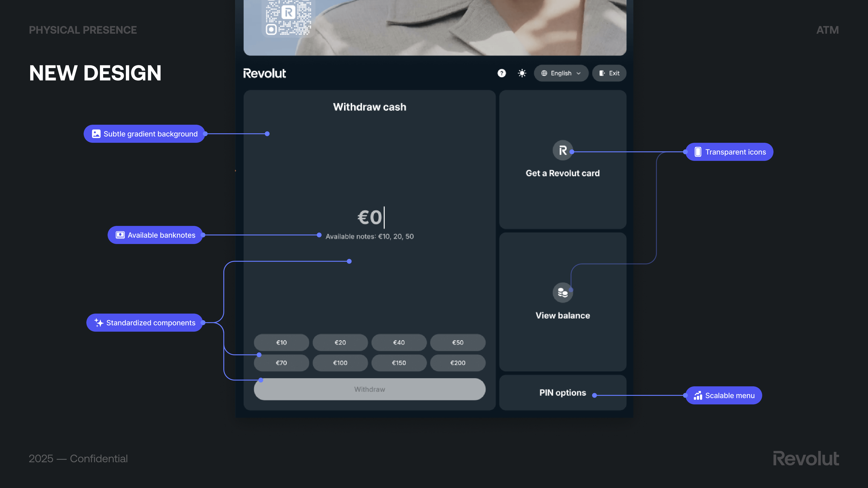
Task: Select the €10 quick amount
Action: 281,343
